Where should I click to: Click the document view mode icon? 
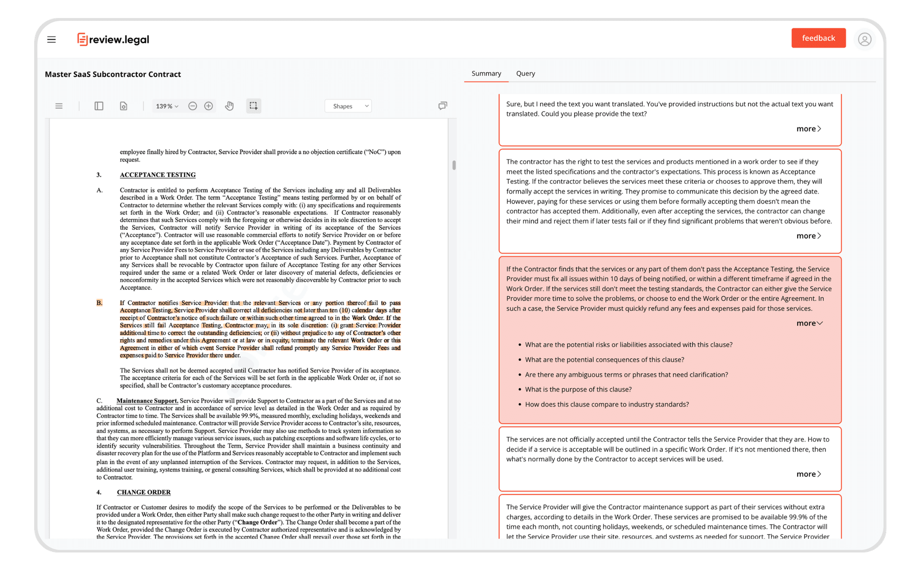coord(124,106)
